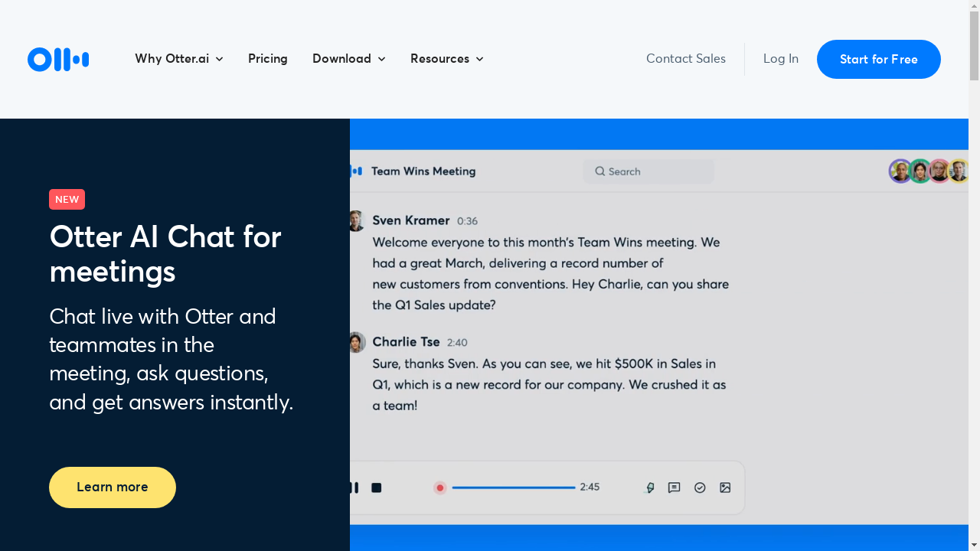This screenshot has width=980, height=551.
Task: Expand the Why Otter.ai dropdown menu
Action: [179, 59]
